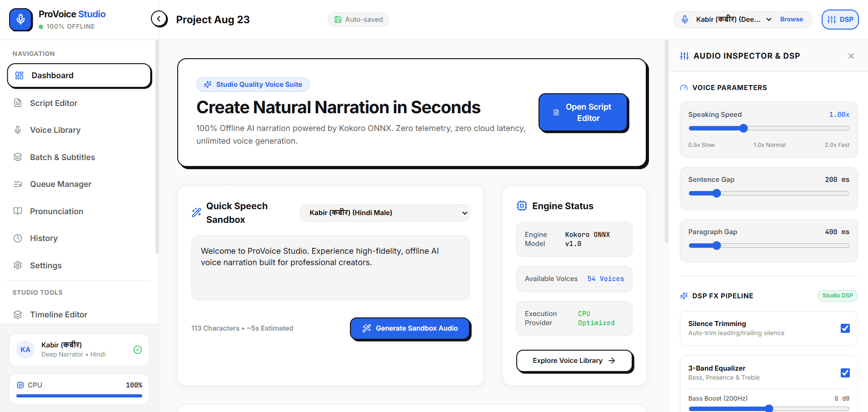The image size is (868, 412).
Task: Disable the Silence Trimming checkbox
Action: 845,328
